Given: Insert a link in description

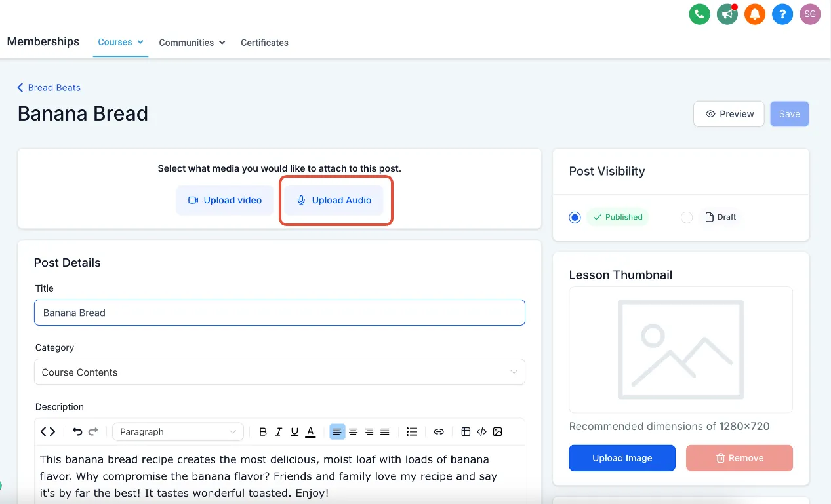Looking at the screenshot, I should point(439,432).
